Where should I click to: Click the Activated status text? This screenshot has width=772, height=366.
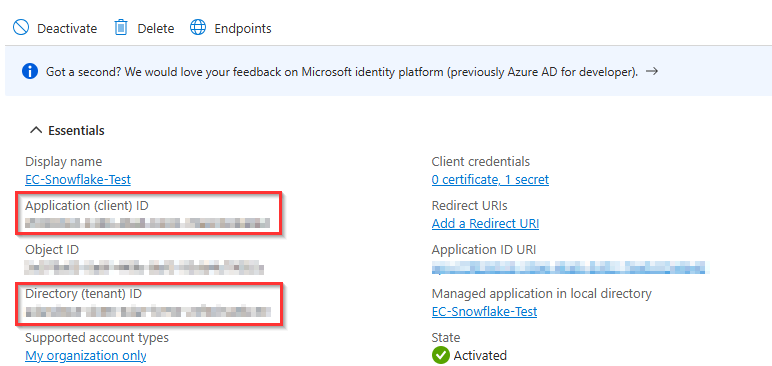(480, 356)
